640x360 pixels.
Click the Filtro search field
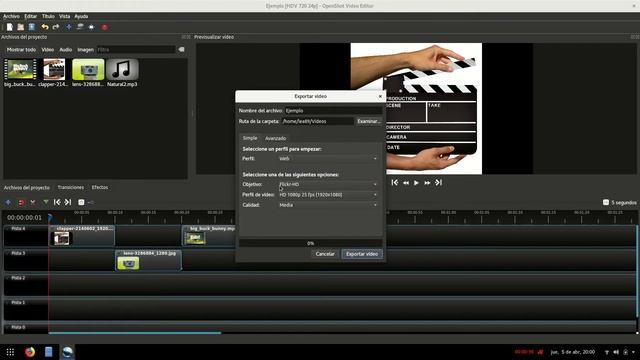136,49
